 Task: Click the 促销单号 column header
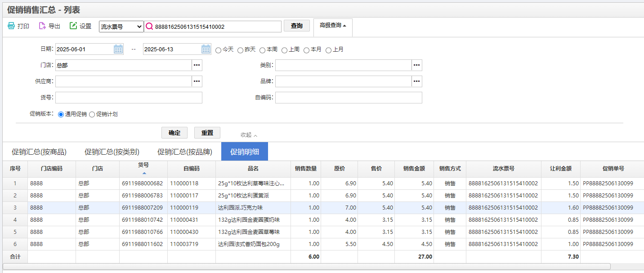click(613, 169)
